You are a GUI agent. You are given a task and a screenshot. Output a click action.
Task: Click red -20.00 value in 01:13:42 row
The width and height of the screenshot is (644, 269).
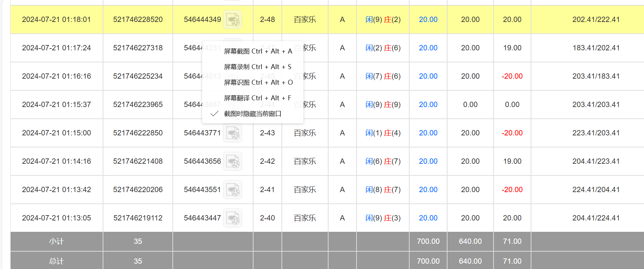[512, 190]
